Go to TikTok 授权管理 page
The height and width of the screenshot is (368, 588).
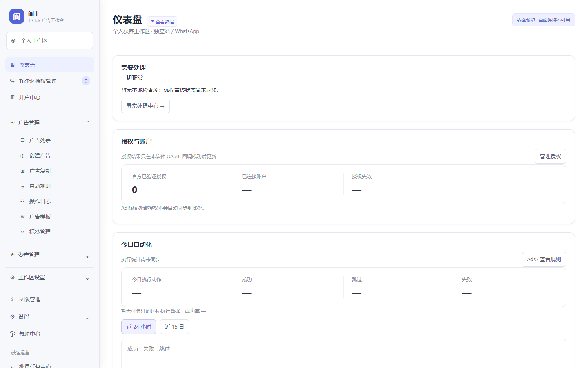pyautogui.click(x=49, y=81)
